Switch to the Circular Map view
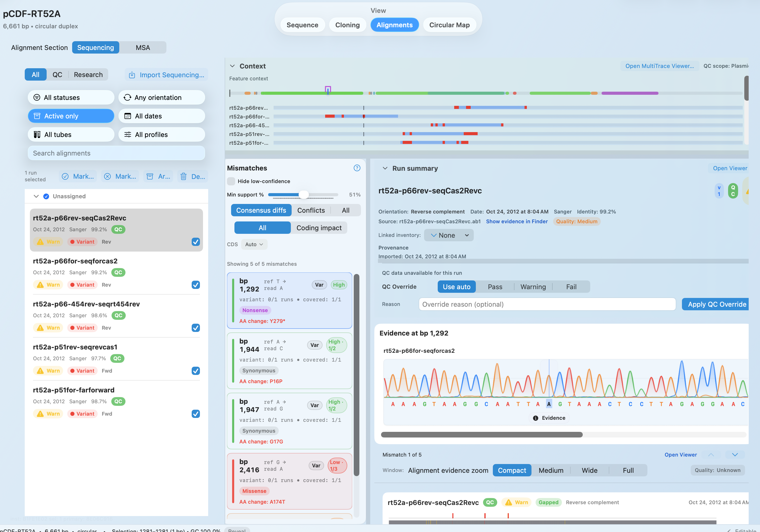The height and width of the screenshot is (532, 760). click(x=449, y=24)
